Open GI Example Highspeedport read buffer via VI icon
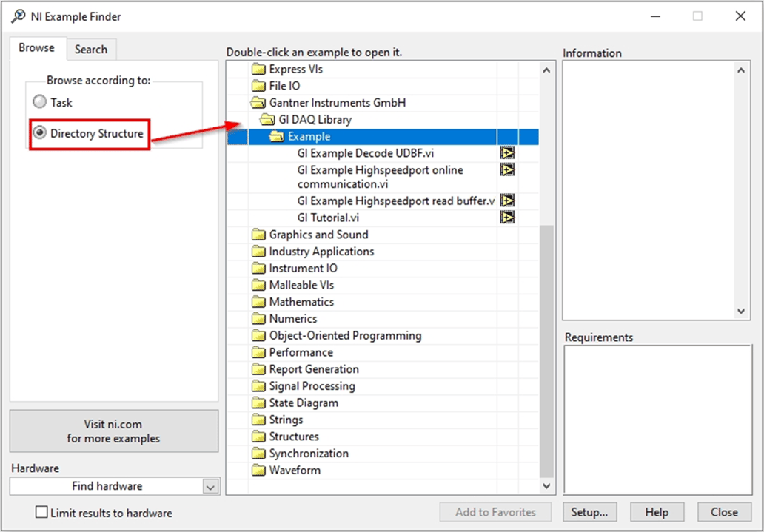The image size is (764, 532). pyautogui.click(x=507, y=200)
